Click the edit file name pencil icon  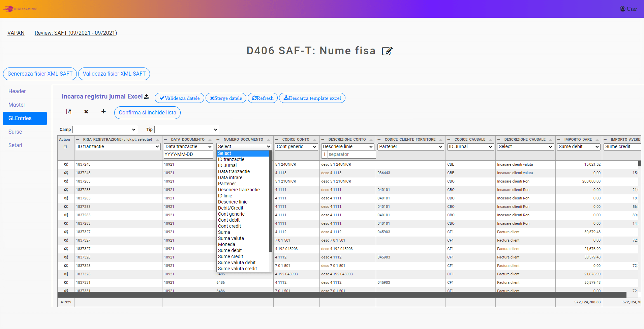(387, 51)
